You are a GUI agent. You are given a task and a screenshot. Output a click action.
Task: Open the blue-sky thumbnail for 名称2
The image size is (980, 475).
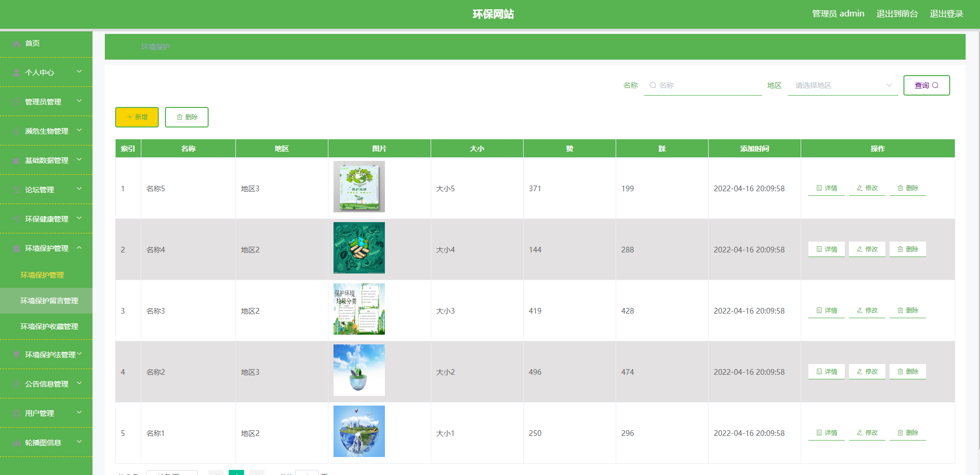point(359,370)
